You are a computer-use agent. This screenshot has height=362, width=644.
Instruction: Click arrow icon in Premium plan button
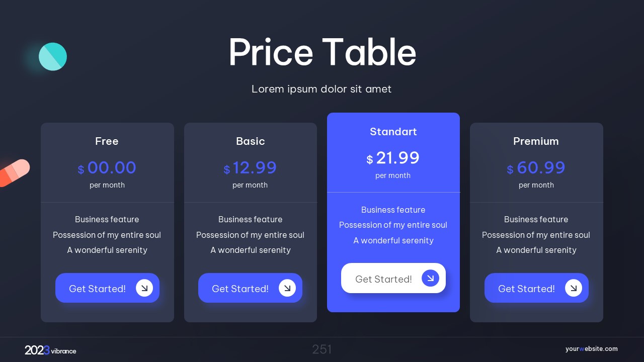coord(574,288)
